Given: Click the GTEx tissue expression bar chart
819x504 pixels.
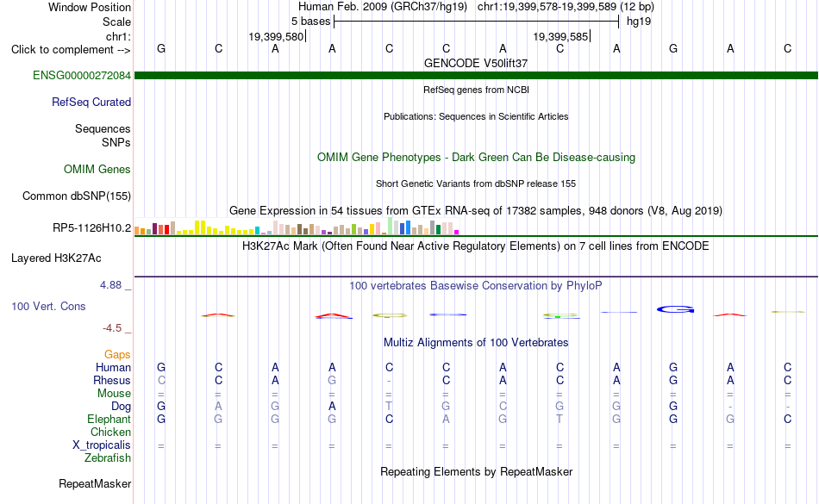Looking at the screenshot, I should click(x=297, y=226).
